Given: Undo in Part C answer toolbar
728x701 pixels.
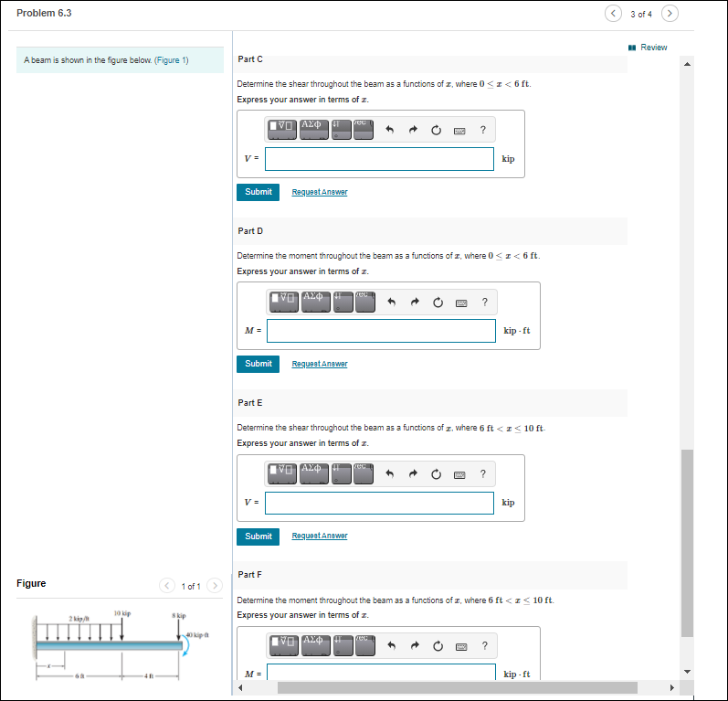Looking at the screenshot, I should point(389,130).
